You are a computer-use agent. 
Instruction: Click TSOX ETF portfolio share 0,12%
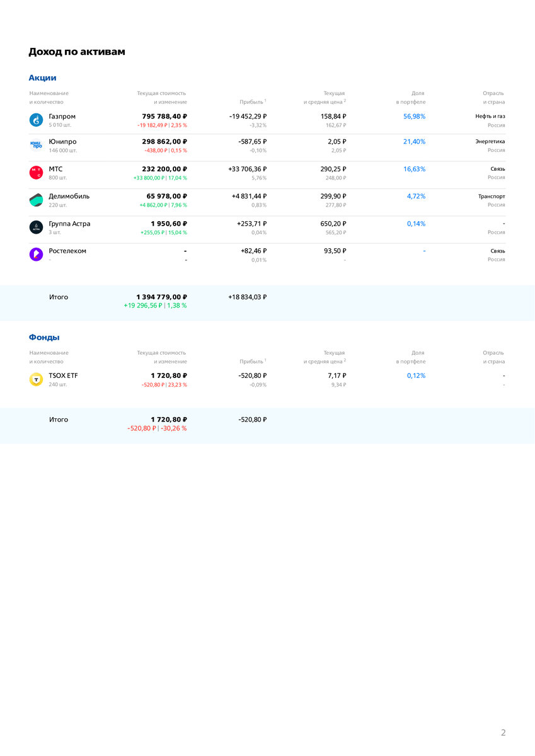tap(416, 375)
